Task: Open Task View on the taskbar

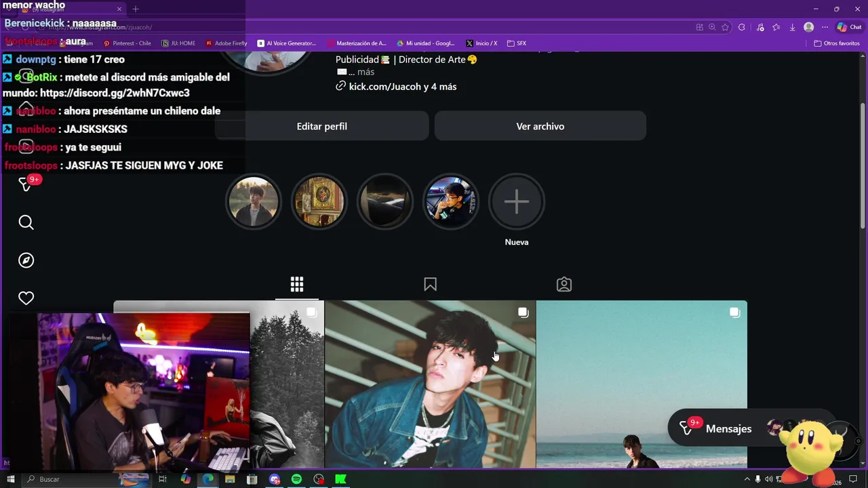Action: (x=163, y=479)
